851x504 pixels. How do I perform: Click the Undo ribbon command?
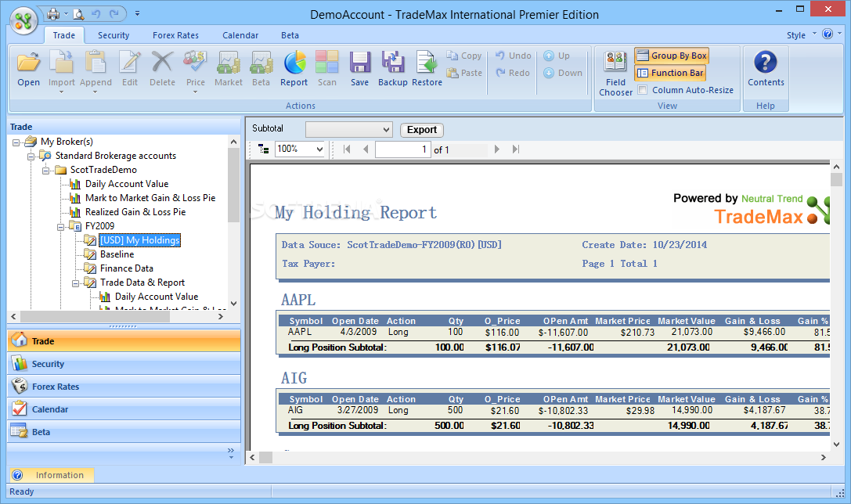click(x=514, y=56)
